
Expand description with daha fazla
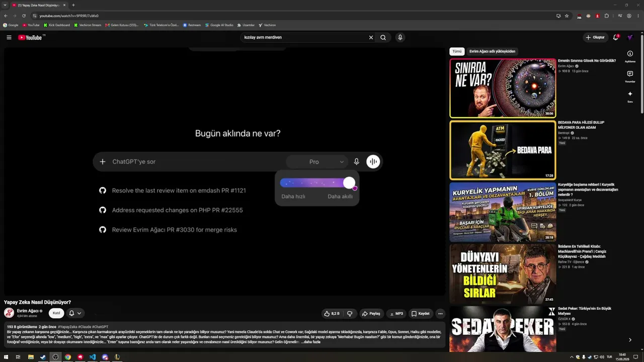coord(311,342)
